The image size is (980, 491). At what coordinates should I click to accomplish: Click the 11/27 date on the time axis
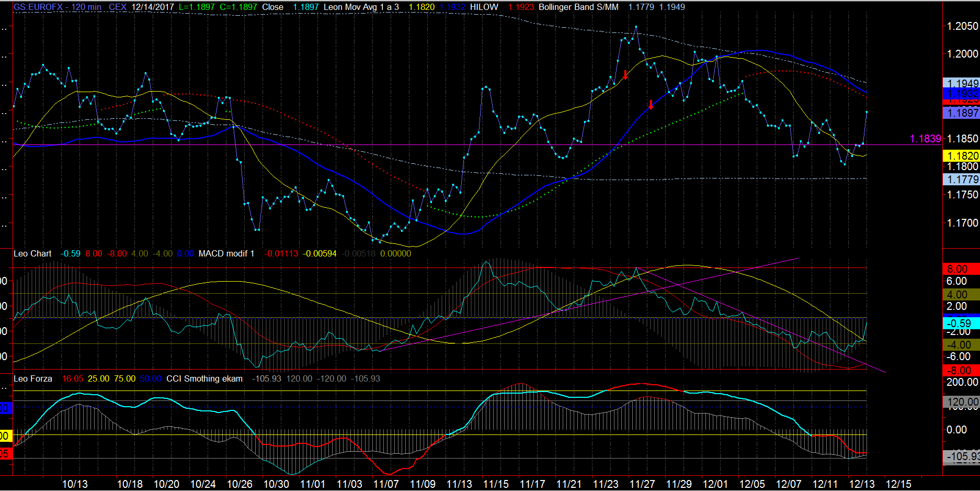pyautogui.click(x=642, y=484)
